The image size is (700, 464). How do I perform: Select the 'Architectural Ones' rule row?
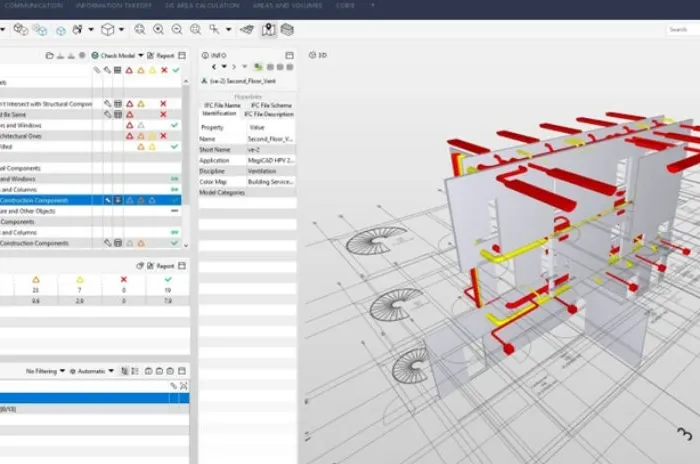91,136
